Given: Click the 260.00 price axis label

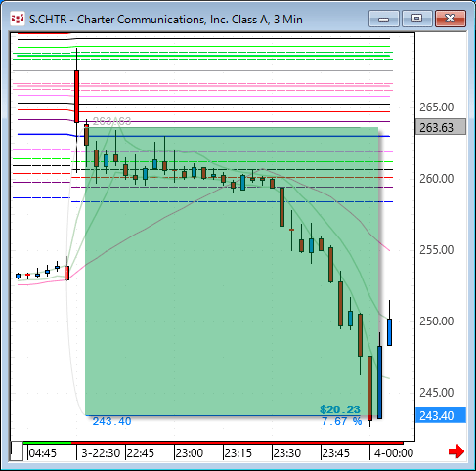Looking at the screenshot, I should [x=436, y=179].
